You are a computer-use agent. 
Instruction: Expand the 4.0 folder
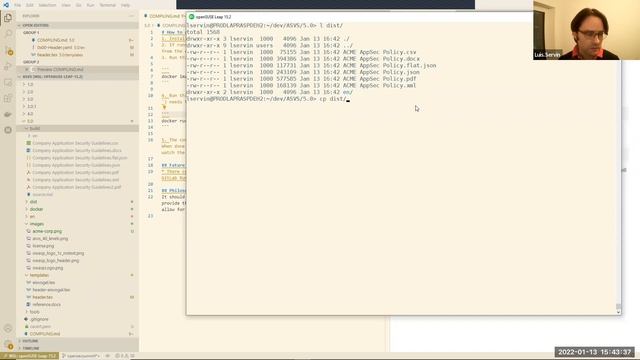[78, 114]
